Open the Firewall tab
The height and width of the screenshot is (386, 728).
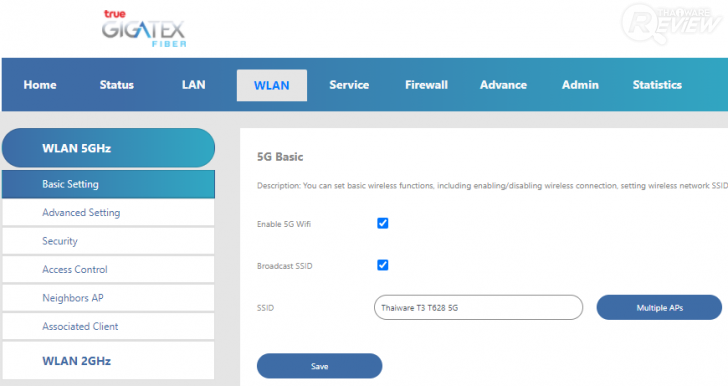(x=426, y=85)
